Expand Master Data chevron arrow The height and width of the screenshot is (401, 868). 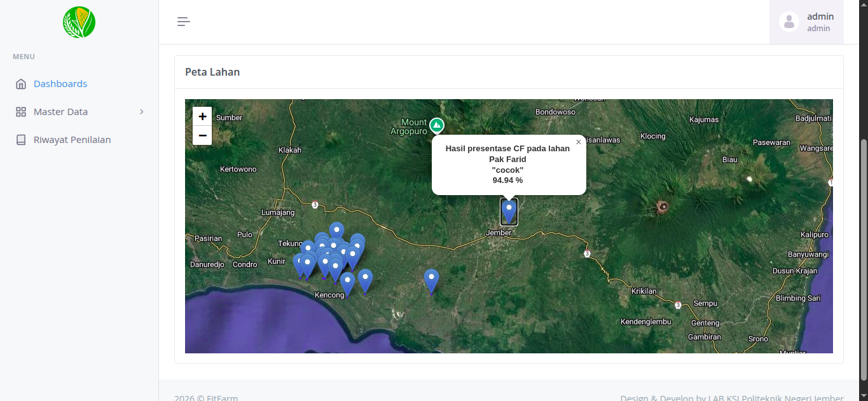142,112
